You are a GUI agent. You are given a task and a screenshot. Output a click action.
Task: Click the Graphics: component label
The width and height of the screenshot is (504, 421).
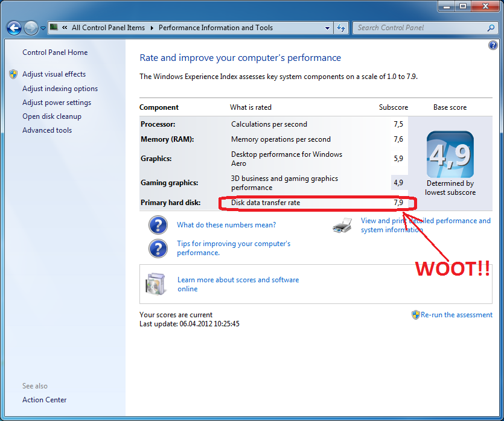pos(156,159)
